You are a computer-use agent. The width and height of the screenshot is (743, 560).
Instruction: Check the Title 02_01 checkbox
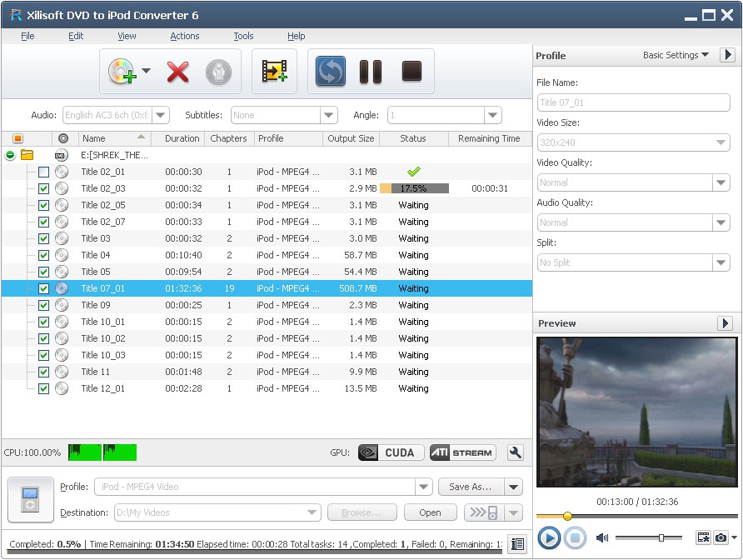tap(43, 172)
